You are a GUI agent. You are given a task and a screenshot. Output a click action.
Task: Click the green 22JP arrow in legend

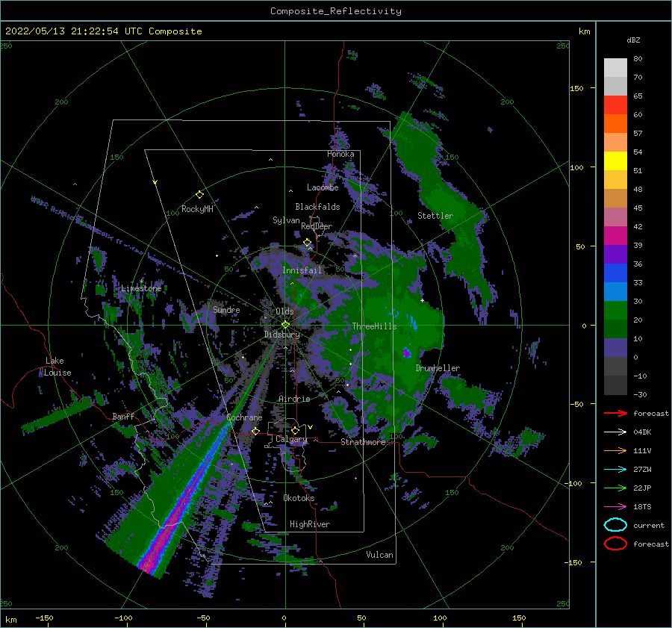coord(615,488)
